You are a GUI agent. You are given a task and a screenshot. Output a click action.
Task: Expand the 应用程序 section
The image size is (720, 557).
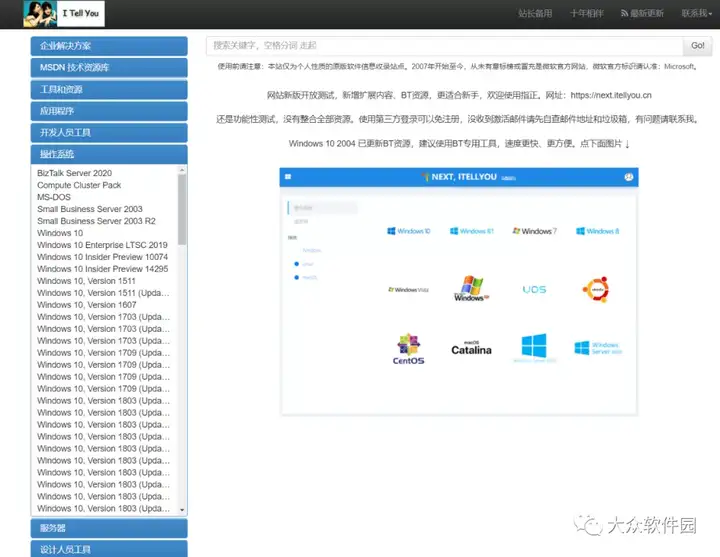click(x=109, y=111)
